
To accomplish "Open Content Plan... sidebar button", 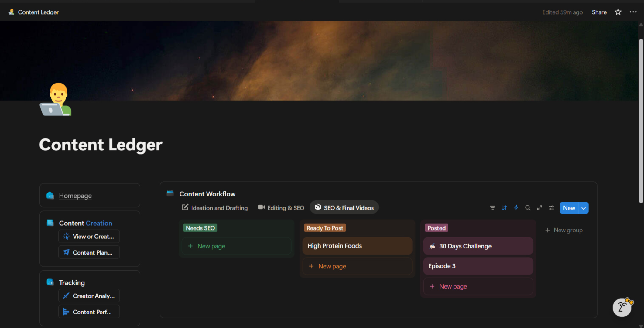I will (x=89, y=252).
